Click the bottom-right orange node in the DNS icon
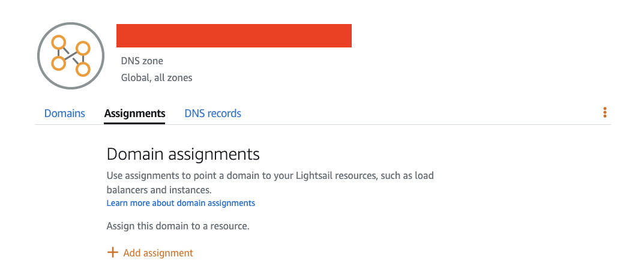644x275 pixels. click(83, 69)
